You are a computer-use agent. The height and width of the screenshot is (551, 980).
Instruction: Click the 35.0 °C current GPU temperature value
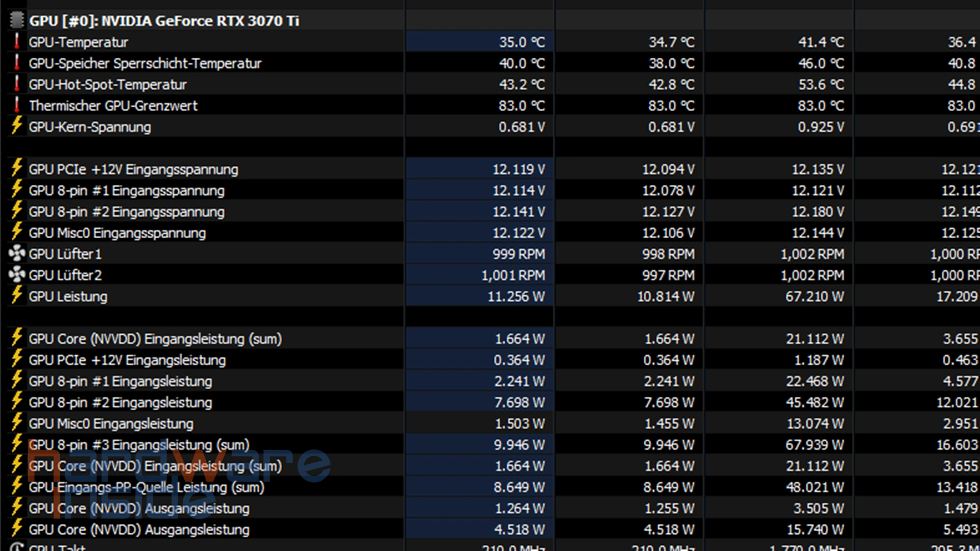pyautogui.click(x=522, y=42)
